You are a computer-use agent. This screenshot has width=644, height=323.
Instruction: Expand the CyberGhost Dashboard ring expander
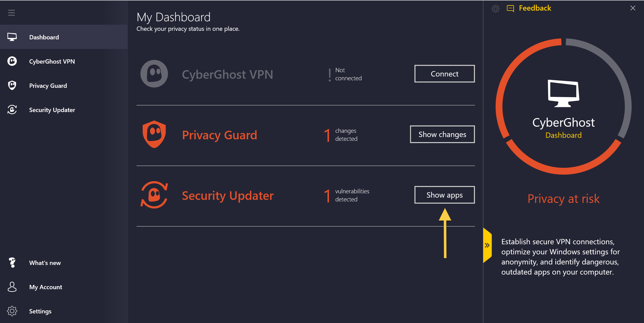click(x=487, y=244)
